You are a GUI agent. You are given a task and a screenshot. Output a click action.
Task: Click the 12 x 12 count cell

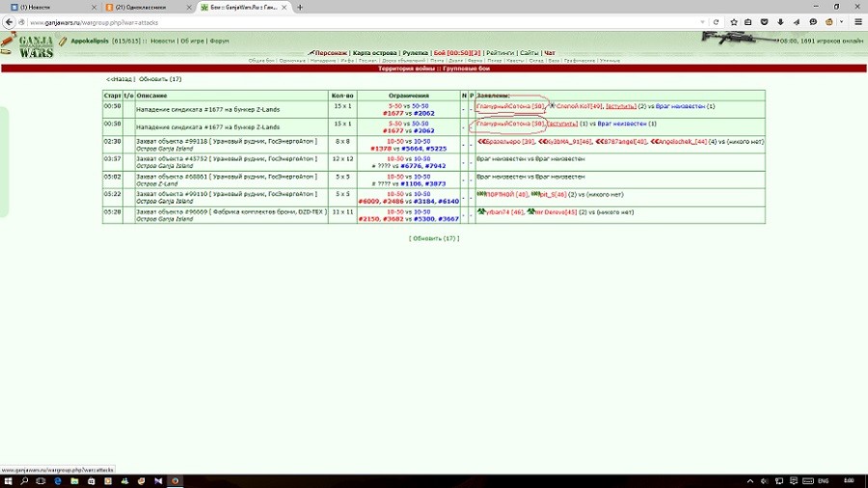[342, 162]
